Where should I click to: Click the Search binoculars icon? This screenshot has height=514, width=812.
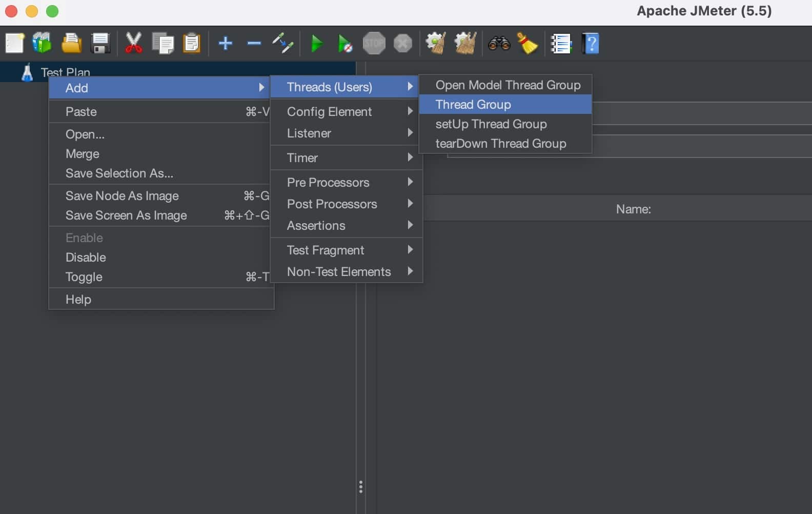point(499,43)
